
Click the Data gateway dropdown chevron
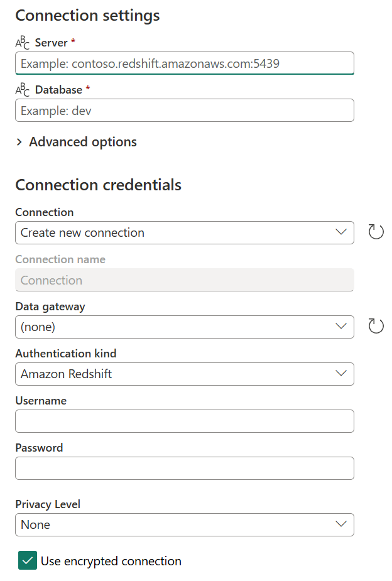(x=341, y=327)
